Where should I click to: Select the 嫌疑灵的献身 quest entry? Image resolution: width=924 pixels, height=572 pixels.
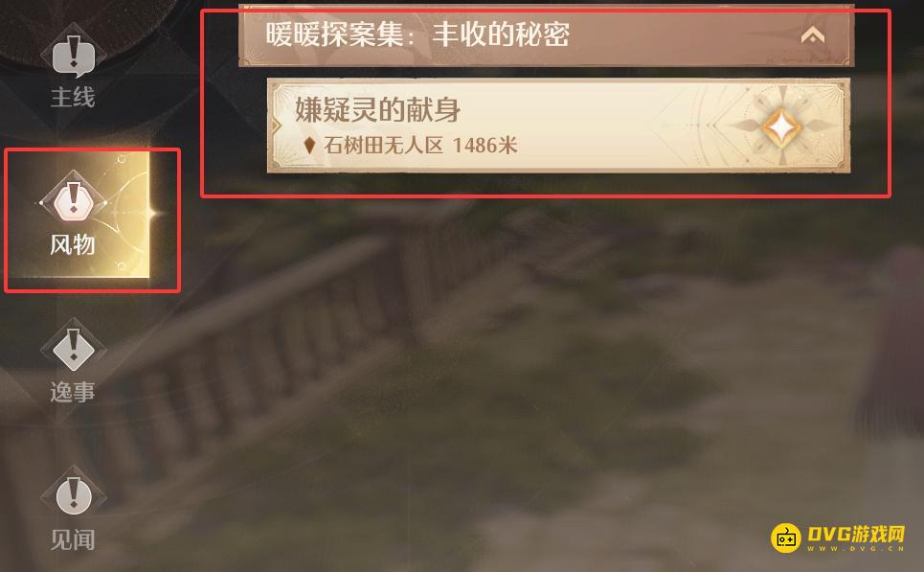coord(558,126)
